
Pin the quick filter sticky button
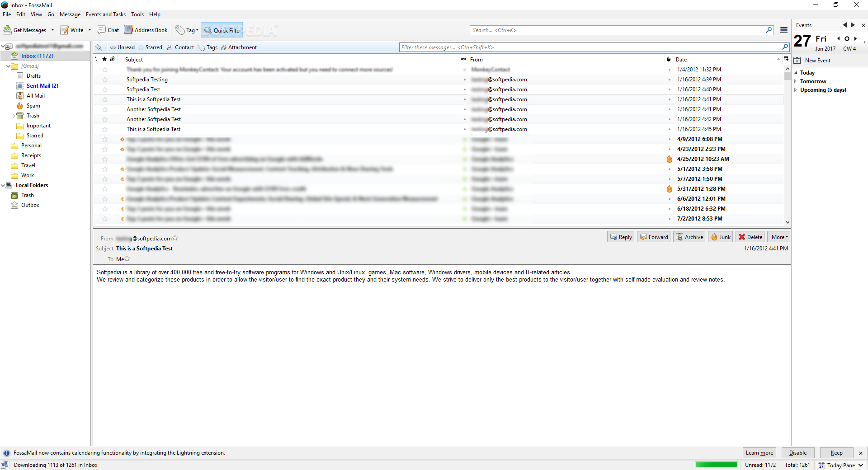tap(99, 47)
